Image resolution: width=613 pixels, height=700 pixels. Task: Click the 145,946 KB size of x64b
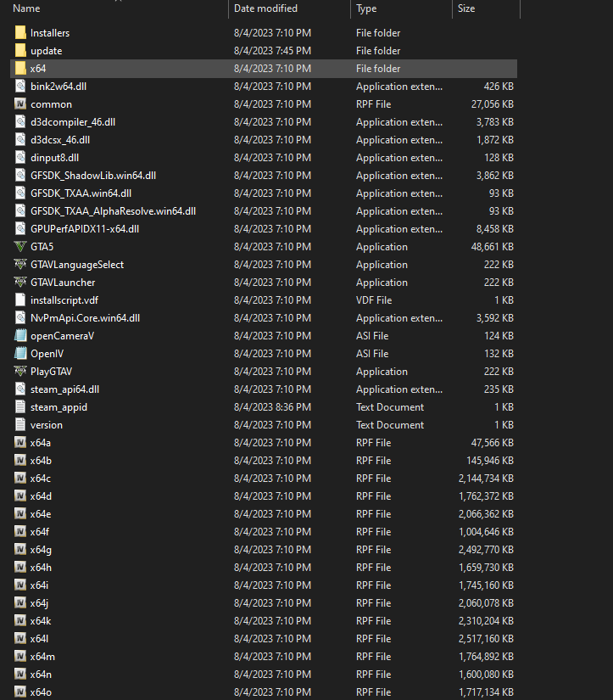pyautogui.click(x=490, y=460)
